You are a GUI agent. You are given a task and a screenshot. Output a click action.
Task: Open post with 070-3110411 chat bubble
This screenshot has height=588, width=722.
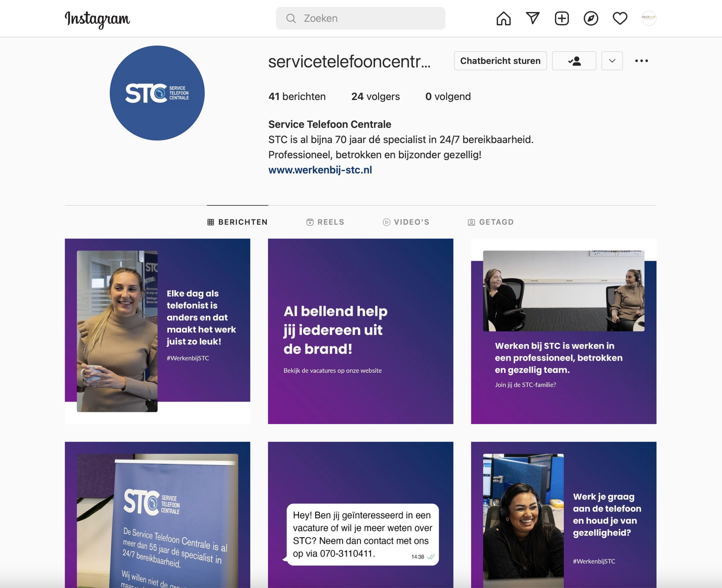[x=360, y=515]
